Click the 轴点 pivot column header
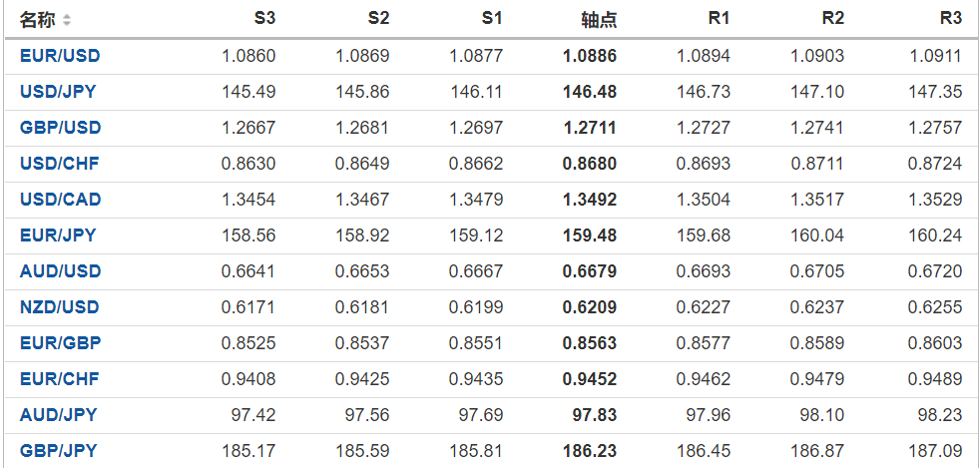 point(599,20)
